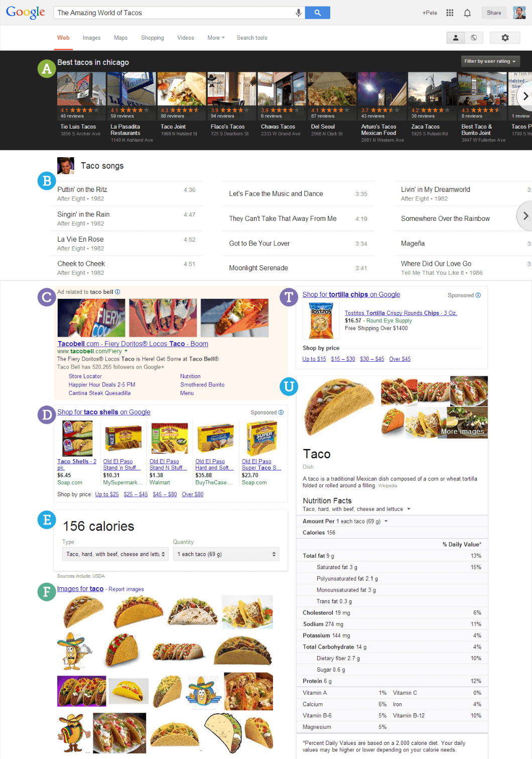
Task: Click the Sponsored info icon in tortilla chips box
Action: click(x=478, y=295)
